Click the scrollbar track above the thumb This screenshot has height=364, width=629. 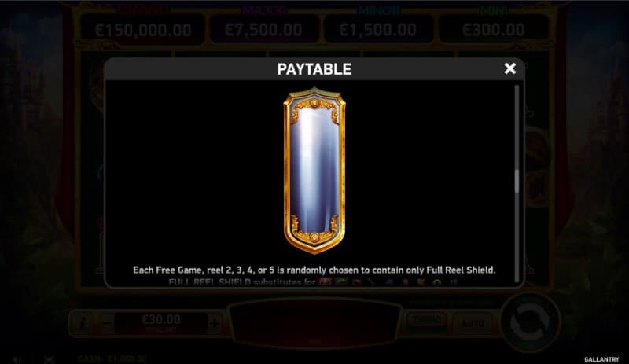(517, 127)
